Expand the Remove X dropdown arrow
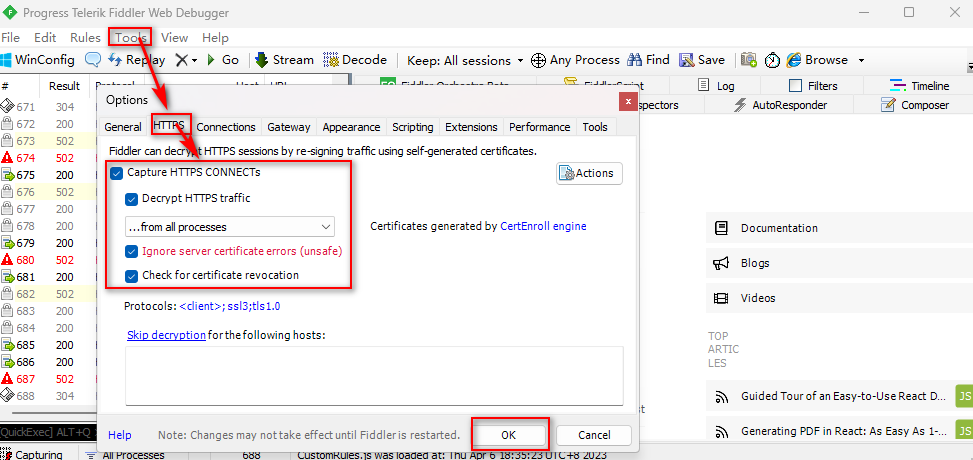 point(194,61)
